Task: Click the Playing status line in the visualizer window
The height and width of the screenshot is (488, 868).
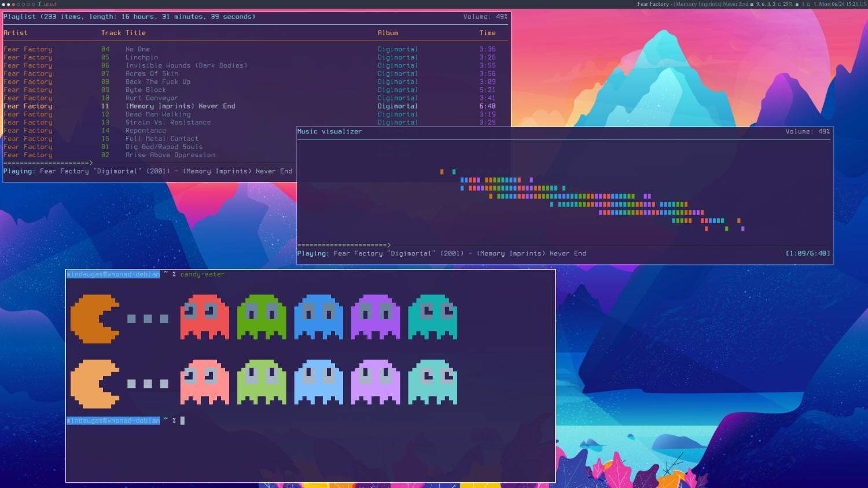Action: [x=442, y=253]
